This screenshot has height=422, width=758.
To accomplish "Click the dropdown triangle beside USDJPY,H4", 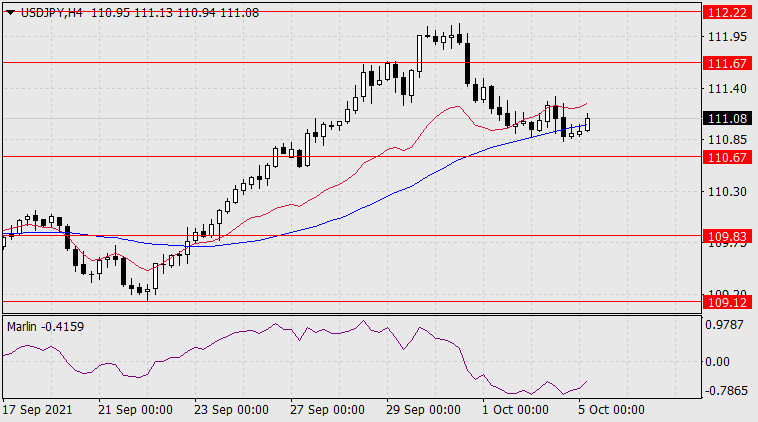I will tap(11, 13).
